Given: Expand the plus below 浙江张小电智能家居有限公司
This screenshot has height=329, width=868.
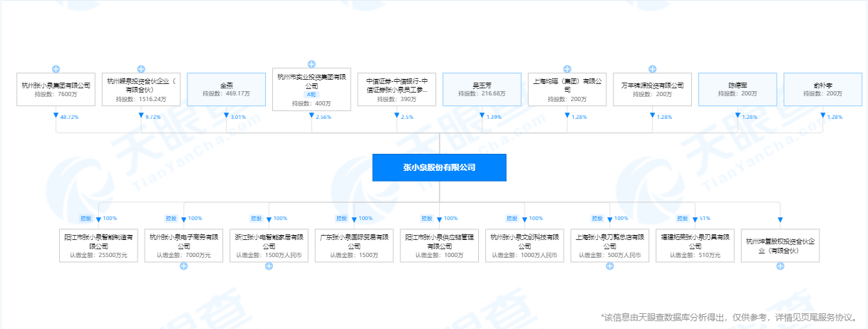Looking at the screenshot, I should pyautogui.click(x=269, y=266).
